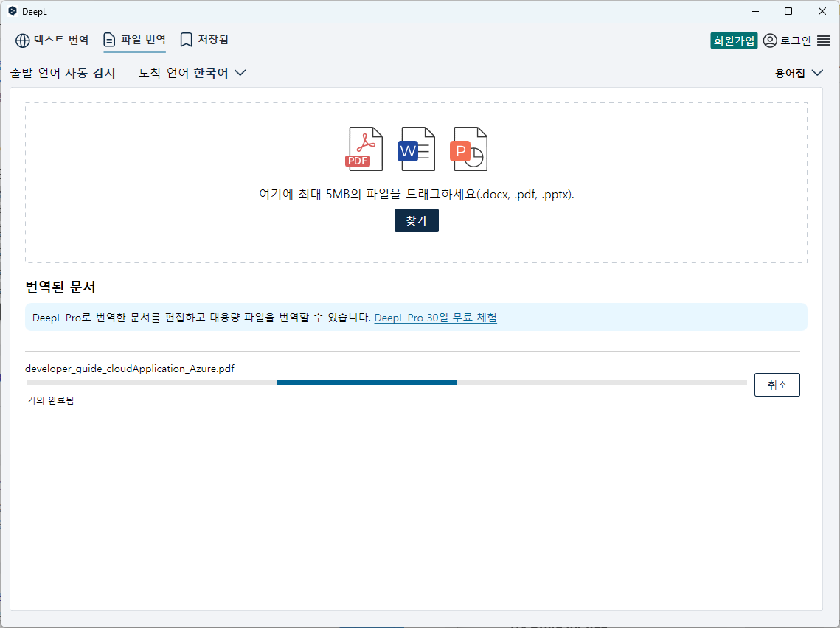Image resolution: width=840 pixels, height=628 pixels.
Task: Open the 저장됨 tab
Action: (204, 40)
